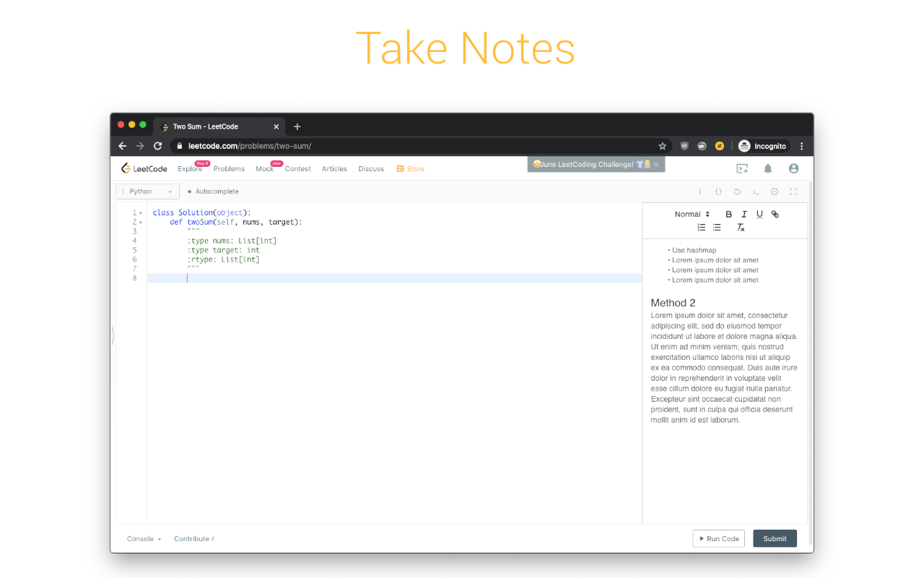Click the address bar URL
The width and height of the screenshot is (924, 578).
tap(250, 146)
